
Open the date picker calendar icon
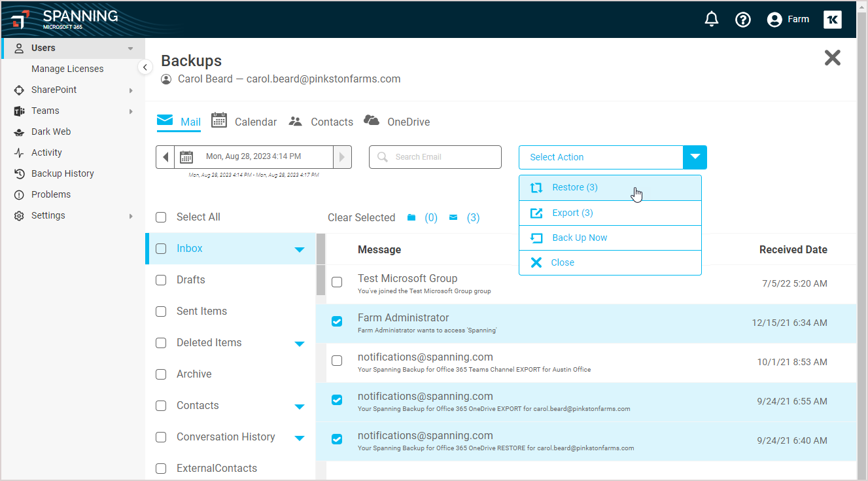pos(186,157)
